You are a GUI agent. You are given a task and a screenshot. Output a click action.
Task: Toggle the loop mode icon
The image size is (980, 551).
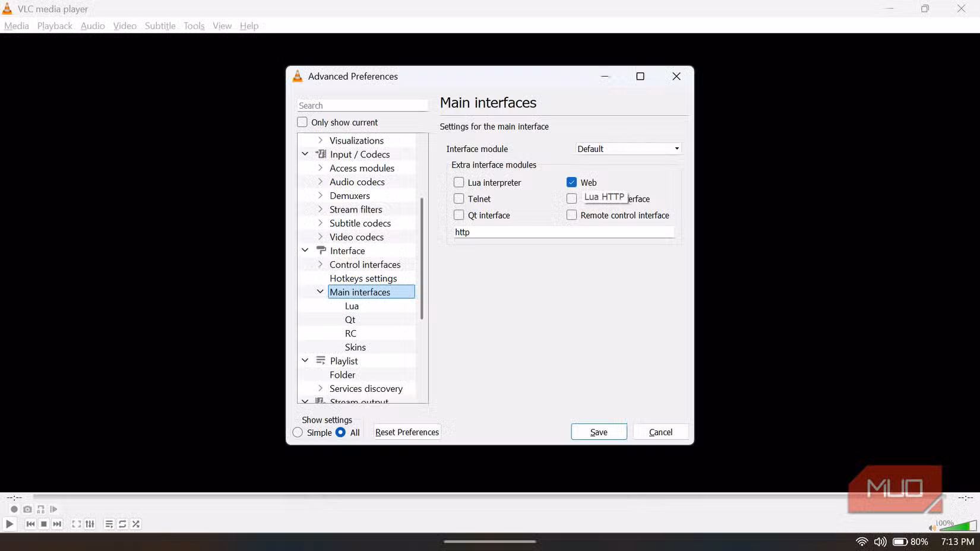[x=122, y=524]
